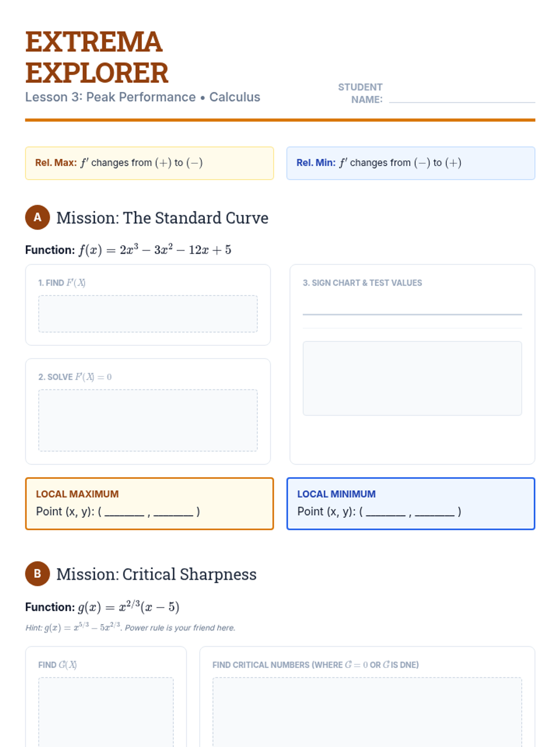Click the Local Maximum y-coordinate blank
The width and height of the screenshot is (560, 747).
(173, 512)
